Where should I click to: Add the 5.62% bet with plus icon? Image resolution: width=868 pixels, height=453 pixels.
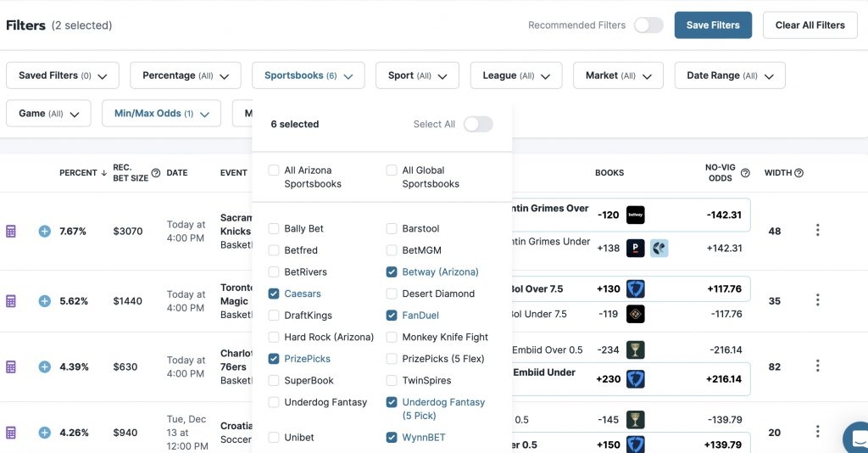pyautogui.click(x=45, y=300)
